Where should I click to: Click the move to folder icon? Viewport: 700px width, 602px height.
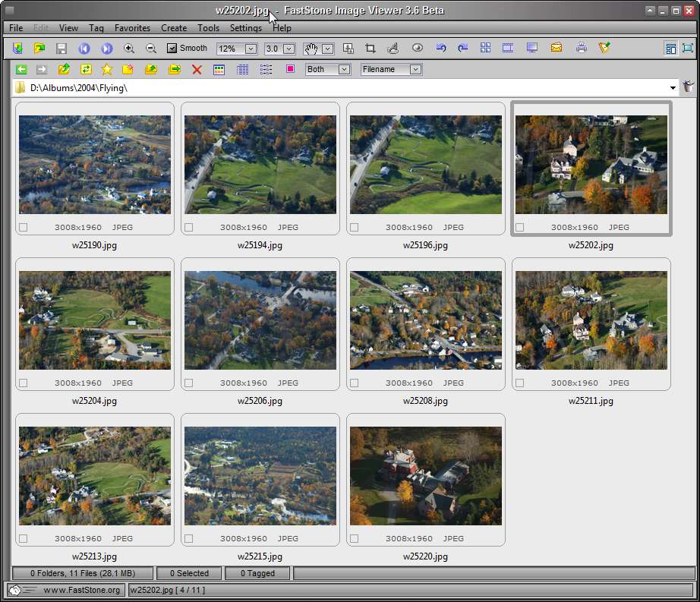click(x=175, y=69)
